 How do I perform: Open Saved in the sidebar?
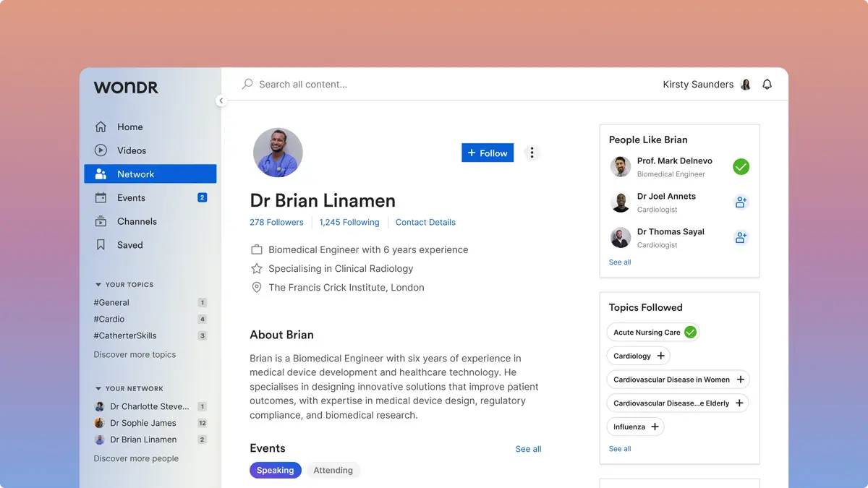pos(150,245)
